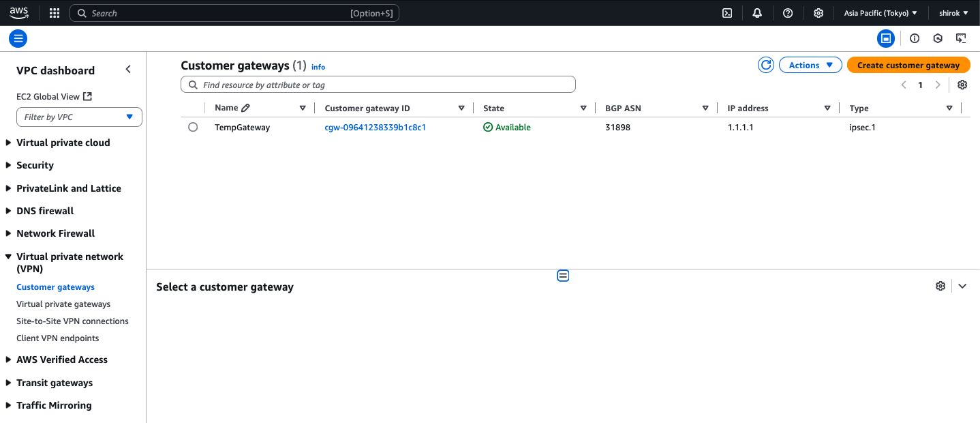
Task: Click Create customer gateway button
Action: click(x=908, y=65)
